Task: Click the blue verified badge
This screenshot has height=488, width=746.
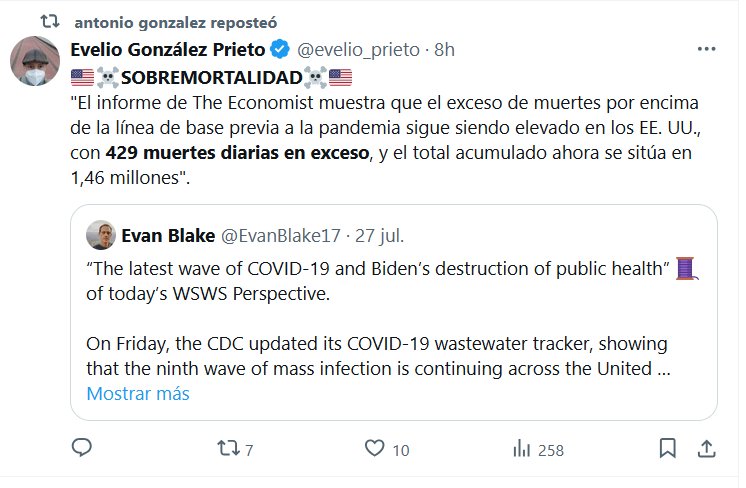Action: (283, 50)
